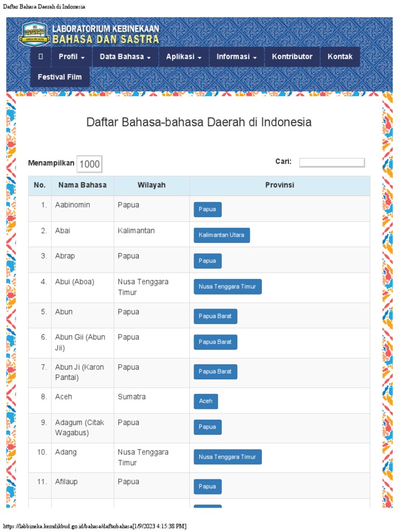Screen dimensions: 399x532
Task: Sort the list by Wilayah header
Action: click(152, 185)
